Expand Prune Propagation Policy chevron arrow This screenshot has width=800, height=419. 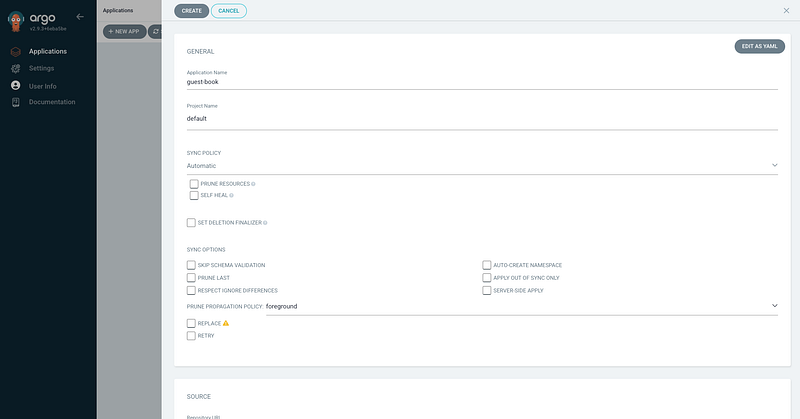(774, 306)
